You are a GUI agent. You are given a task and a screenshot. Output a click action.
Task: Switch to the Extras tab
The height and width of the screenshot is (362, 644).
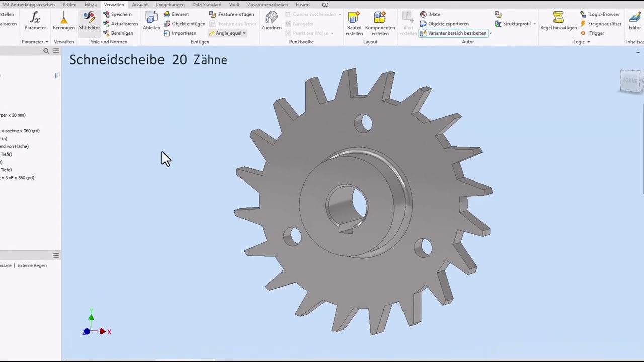90,5
